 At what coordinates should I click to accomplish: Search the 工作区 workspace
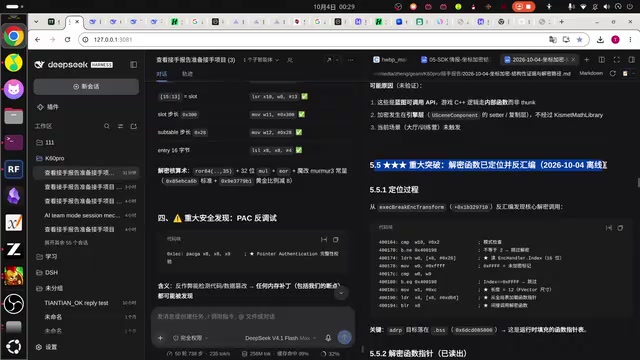[107, 126]
